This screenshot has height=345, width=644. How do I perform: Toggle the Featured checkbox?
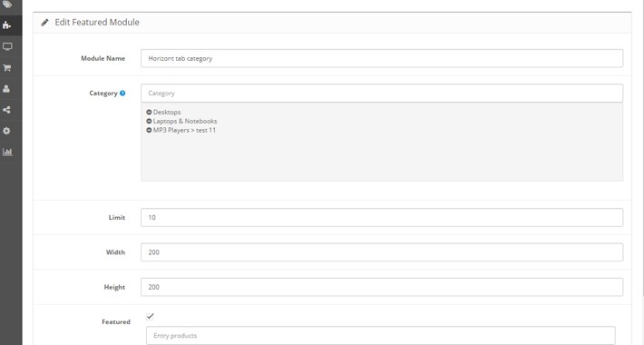150,316
